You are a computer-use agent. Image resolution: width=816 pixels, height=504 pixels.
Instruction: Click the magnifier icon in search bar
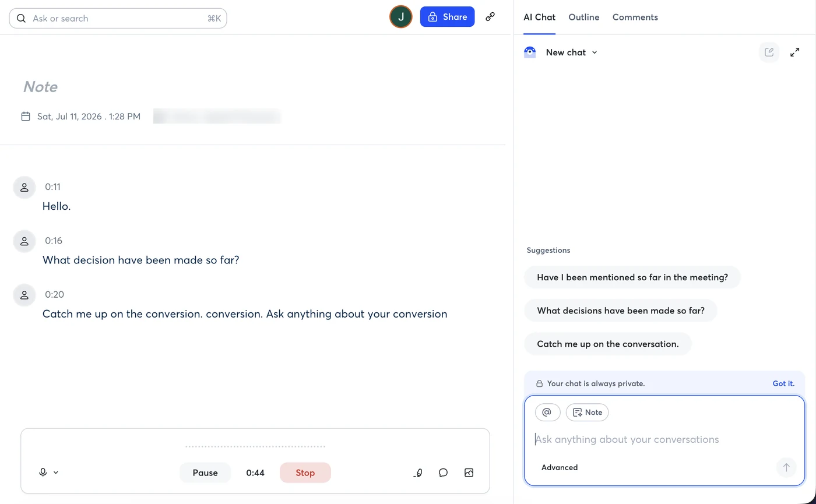[21, 18]
